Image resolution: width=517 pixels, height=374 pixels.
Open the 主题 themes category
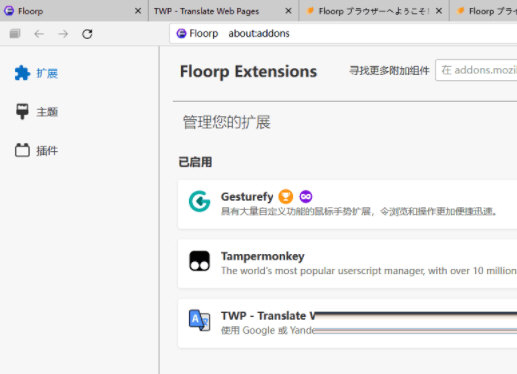(37, 112)
